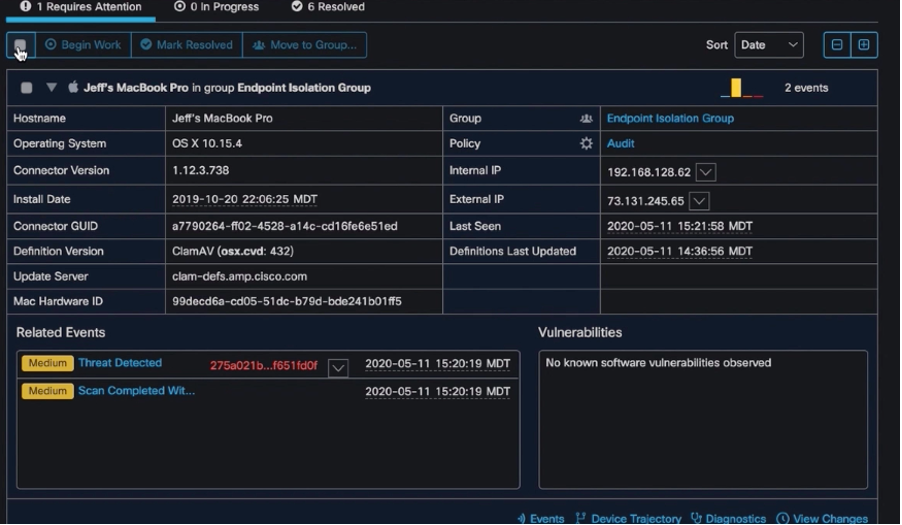Open Events at the bottom

(x=540, y=518)
